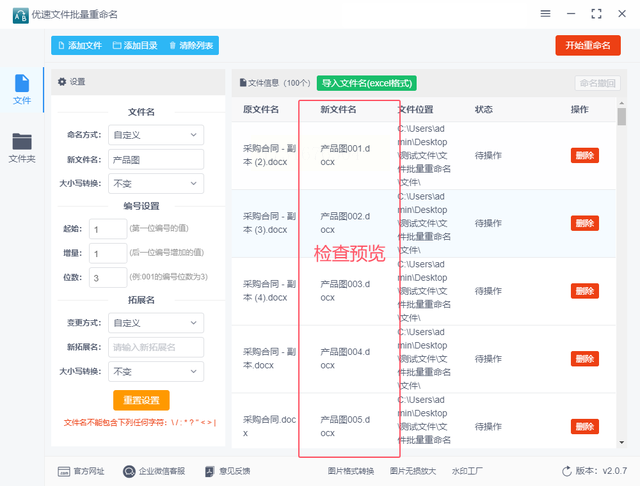Click the green import file names excel button
This screenshot has height=486, width=640.
coord(367,83)
